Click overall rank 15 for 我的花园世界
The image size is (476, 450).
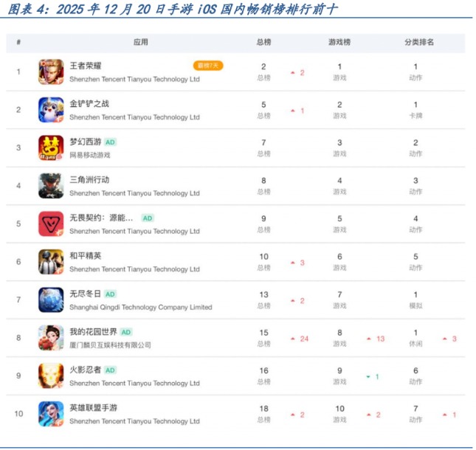[263, 333]
